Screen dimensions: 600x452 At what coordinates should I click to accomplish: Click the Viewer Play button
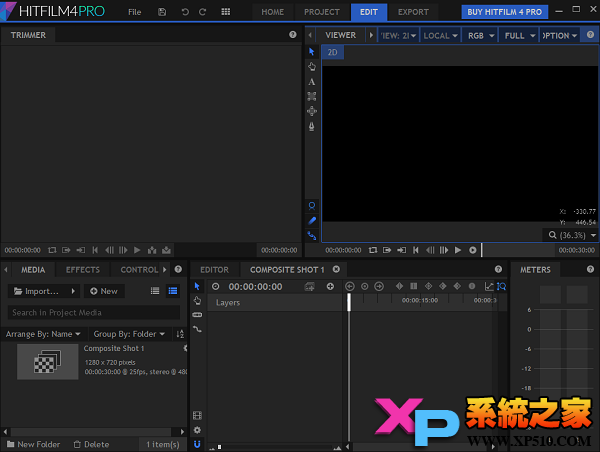[x=458, y=250]
